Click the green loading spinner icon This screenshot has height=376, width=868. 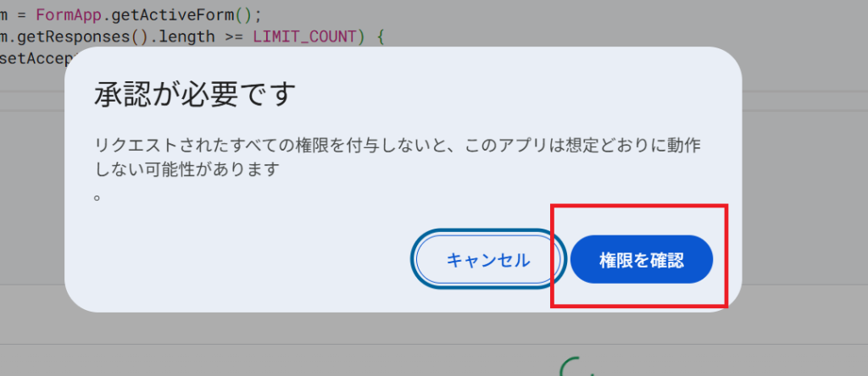point(575,367)
